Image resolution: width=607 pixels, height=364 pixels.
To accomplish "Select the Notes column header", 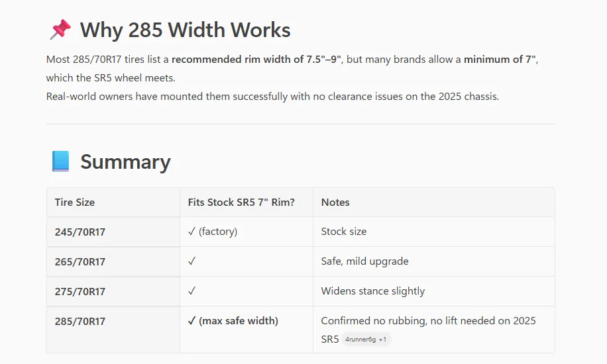I will point(335,202).
